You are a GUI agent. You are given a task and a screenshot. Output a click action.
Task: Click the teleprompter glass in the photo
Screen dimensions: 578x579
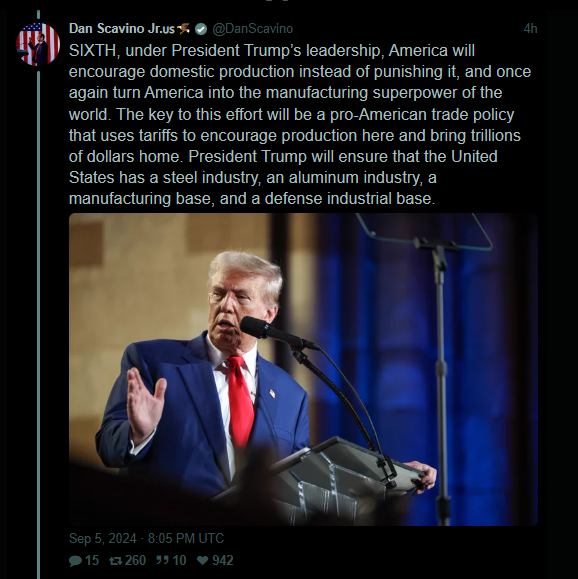425,231
